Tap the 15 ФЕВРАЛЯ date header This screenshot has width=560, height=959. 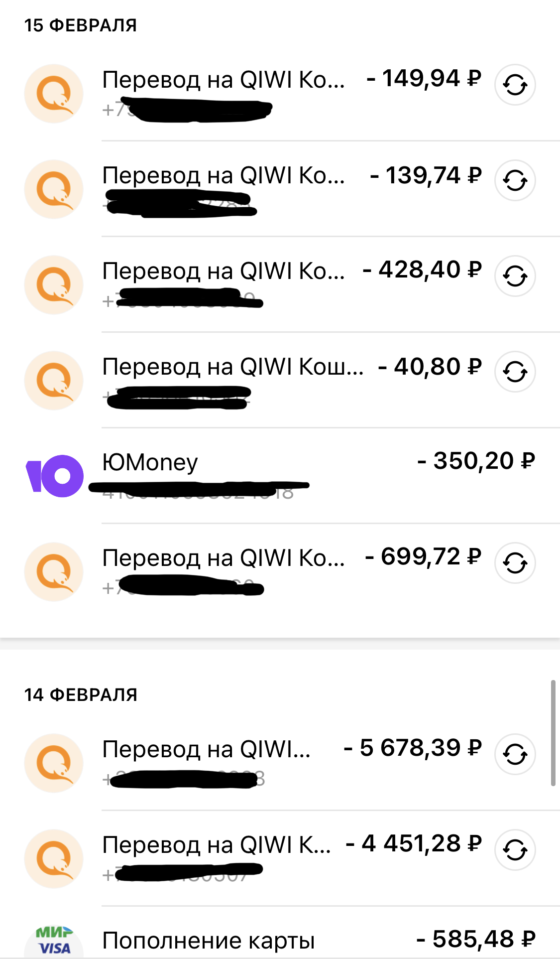[x=81, y=25]
